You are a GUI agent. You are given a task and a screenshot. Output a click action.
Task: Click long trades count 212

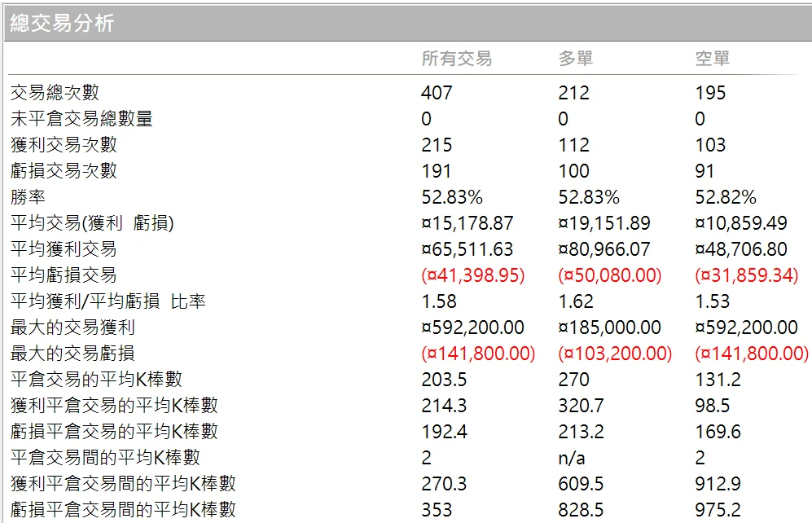[574, 93]
